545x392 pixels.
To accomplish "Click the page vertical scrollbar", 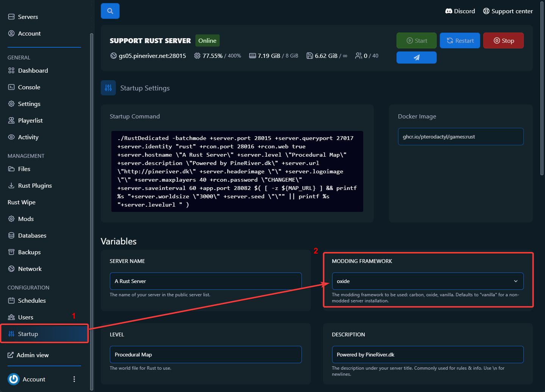I will click(542, 89).
